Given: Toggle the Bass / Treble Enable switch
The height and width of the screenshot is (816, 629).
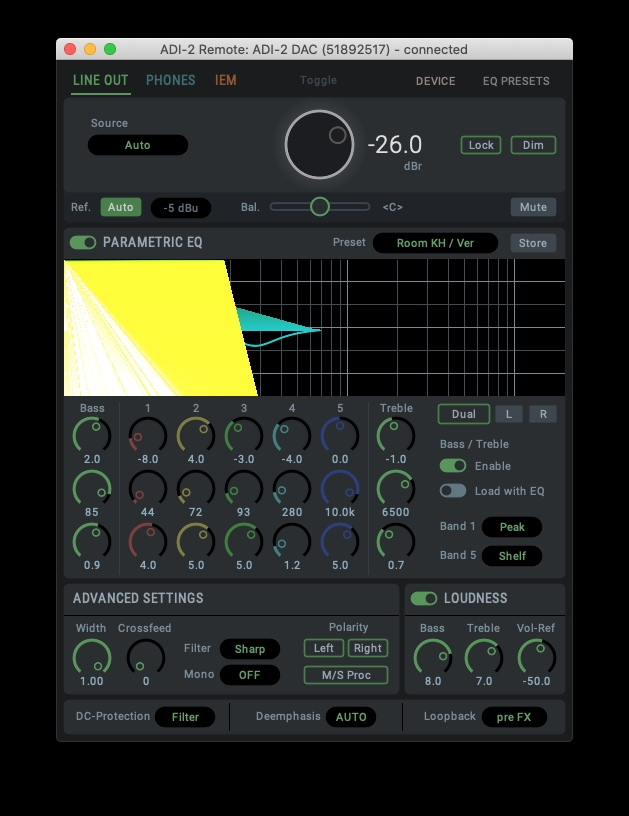Looking at the screenshot, I should (453, 466).
